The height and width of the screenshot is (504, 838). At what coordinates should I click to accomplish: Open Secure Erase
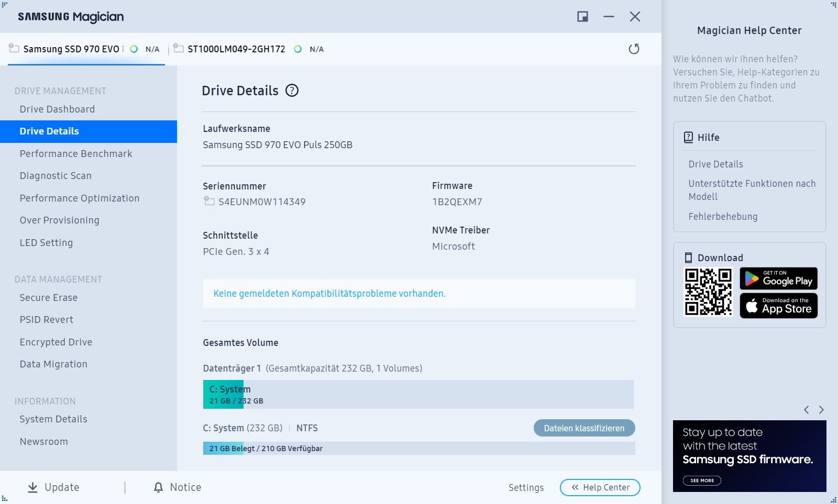49,297
